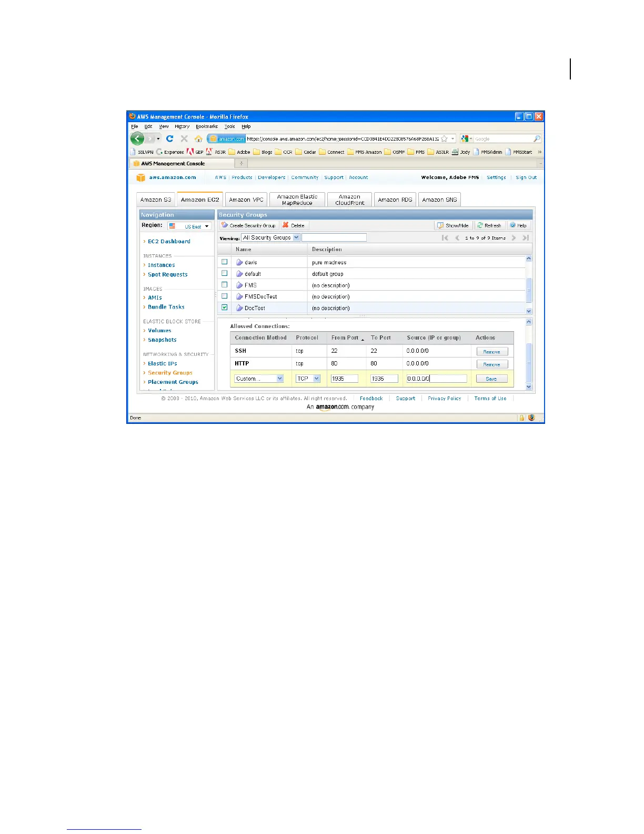The height and width of the screenshot is (834, 644).
Task: Open the address bar history dropdown arrow
Action: click(453, 139)
